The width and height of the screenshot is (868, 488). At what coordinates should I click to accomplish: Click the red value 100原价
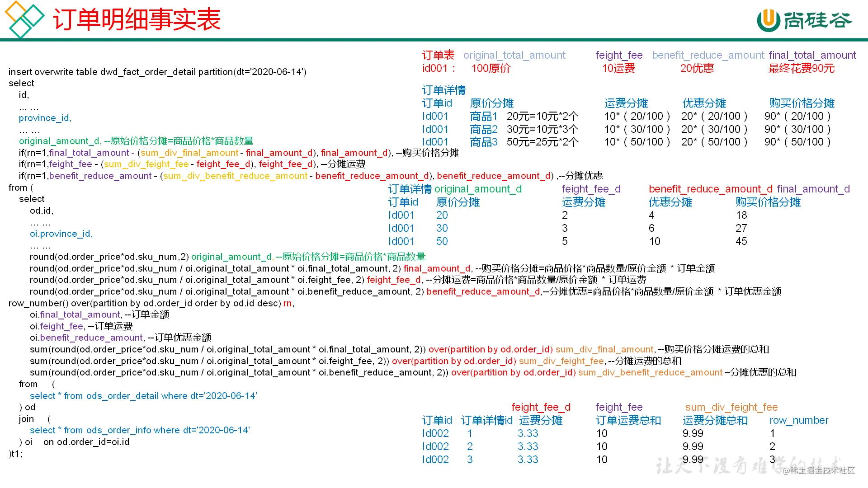491,68
